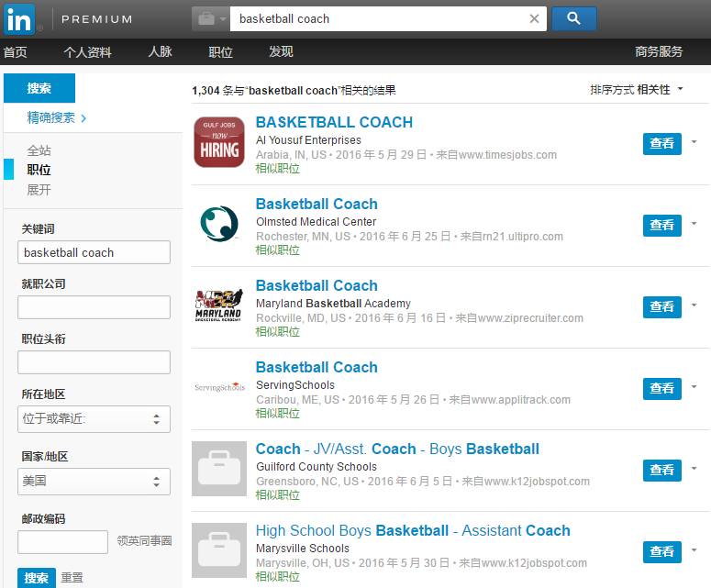Viewport: 711px width, 588px height.
Task: Open 相似职位 for Al Yousuf Enterprises job
Action: pyautogui.click(x=277, y=169)
